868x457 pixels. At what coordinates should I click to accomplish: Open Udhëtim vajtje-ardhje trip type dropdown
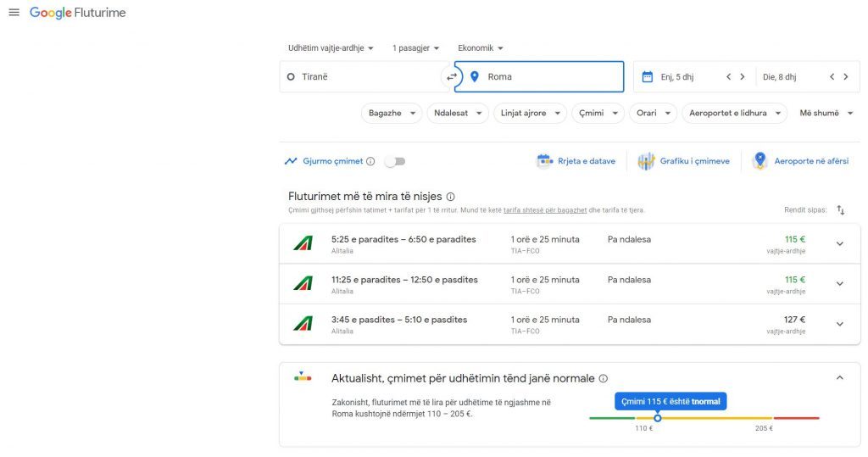pos(331,48)
